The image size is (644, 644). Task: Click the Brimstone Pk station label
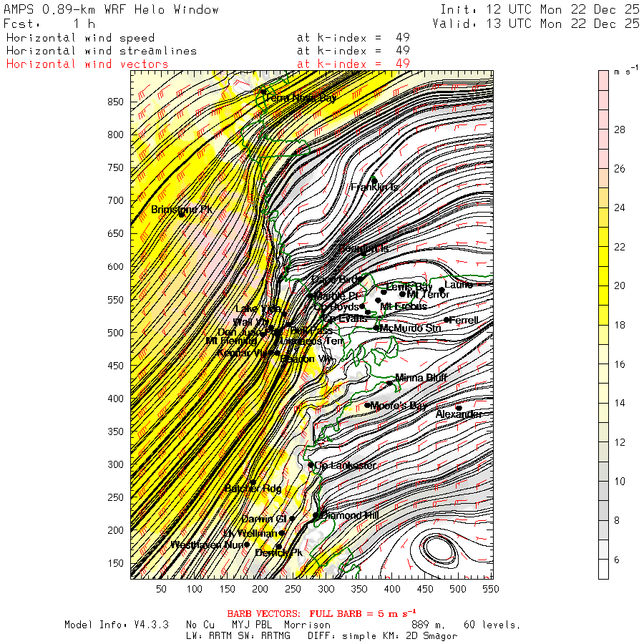point(182,210)
